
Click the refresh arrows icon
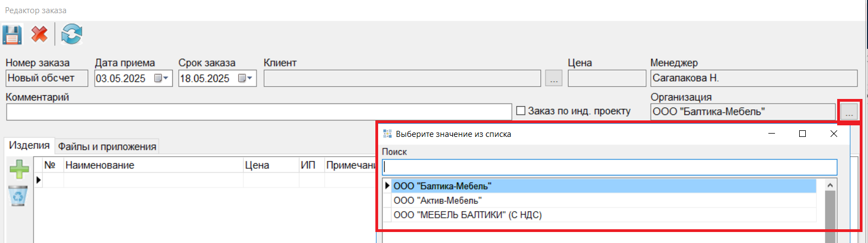pos(72,35)
